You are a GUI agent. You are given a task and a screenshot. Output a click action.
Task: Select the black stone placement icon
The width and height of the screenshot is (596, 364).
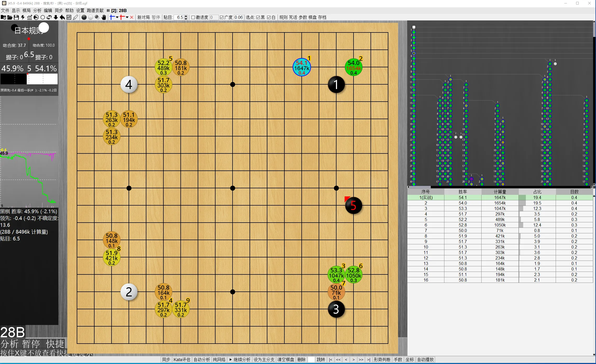click(x=84, y=17)
